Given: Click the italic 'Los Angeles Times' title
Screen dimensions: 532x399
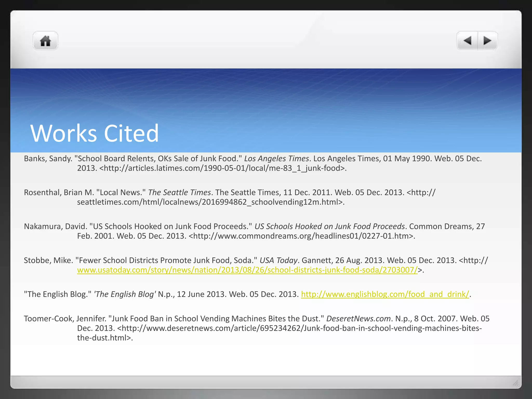Looking at the screenshot, I should [276, 158].
